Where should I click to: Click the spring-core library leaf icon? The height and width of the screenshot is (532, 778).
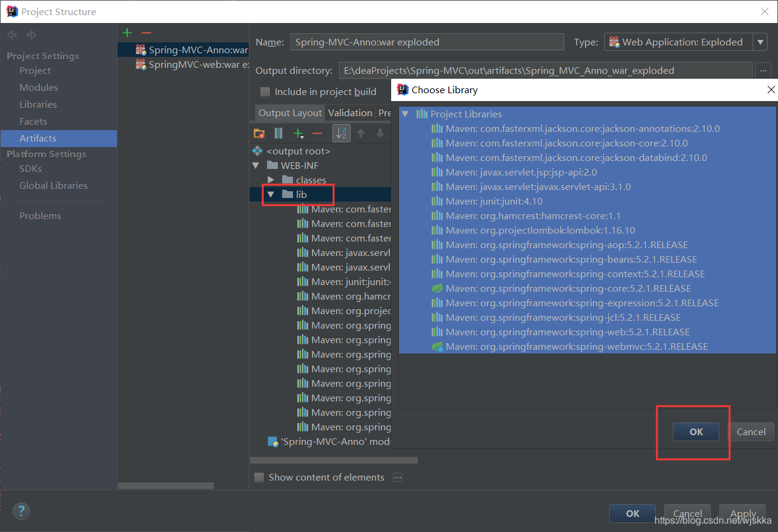coord(437,288)
